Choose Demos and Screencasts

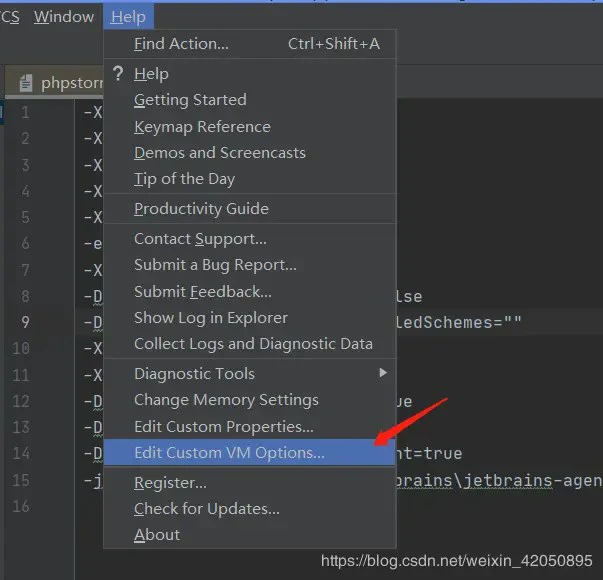click(x=220, y=153)
